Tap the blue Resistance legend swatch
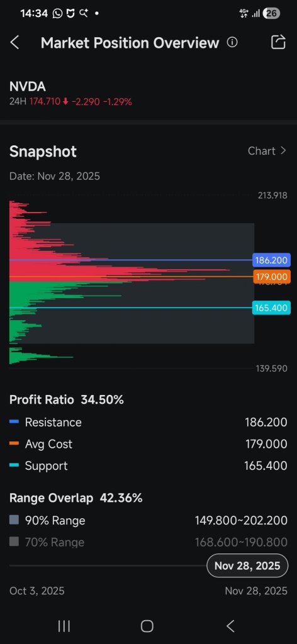297x644 pixels. (x=14, y=422)
